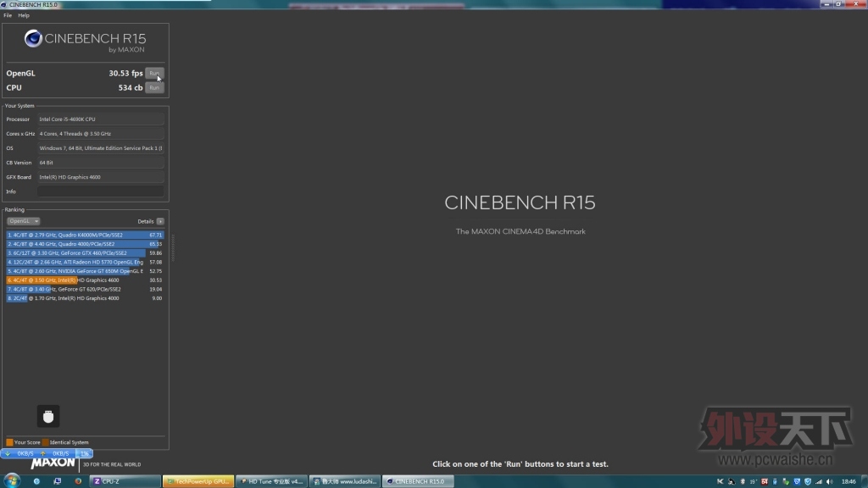Select your score row HD Graphics 4600

(x=85, y=280)
